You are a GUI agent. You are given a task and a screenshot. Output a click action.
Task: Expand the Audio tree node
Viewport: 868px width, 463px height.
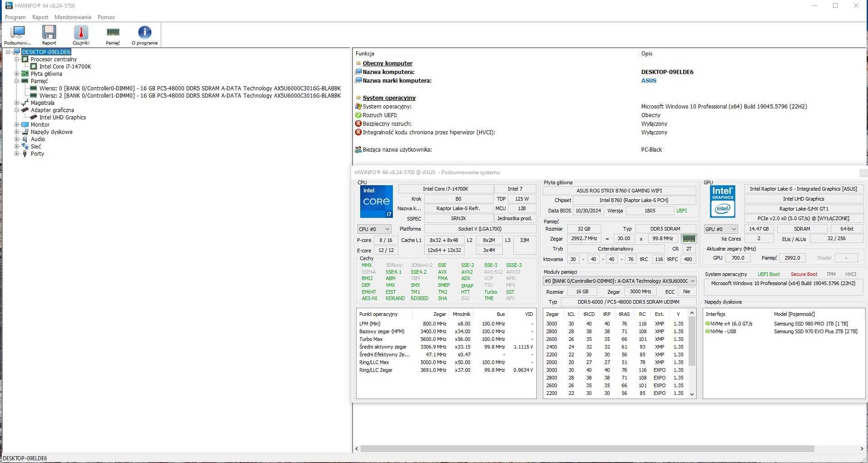pyautogui.click(x=17, y=139)
